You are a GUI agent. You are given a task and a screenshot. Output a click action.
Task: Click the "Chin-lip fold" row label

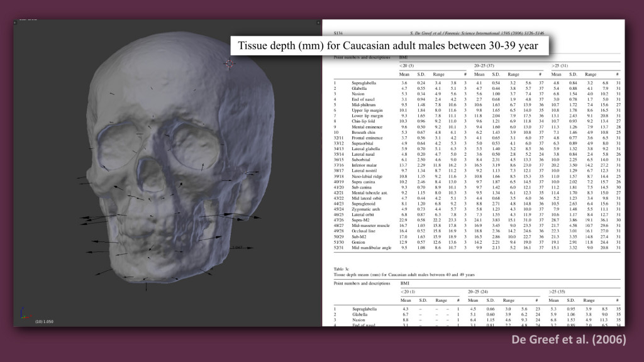(363, 121)
